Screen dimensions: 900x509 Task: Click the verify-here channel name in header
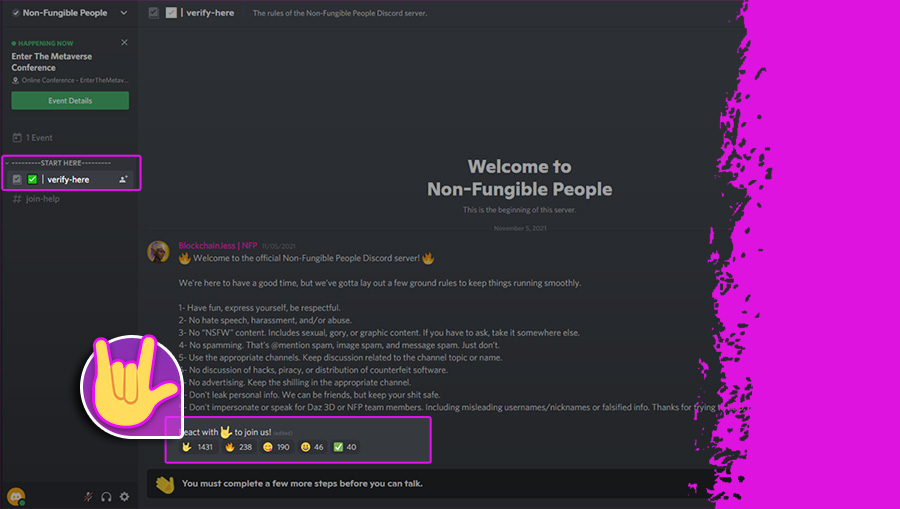tap(210, 13)
